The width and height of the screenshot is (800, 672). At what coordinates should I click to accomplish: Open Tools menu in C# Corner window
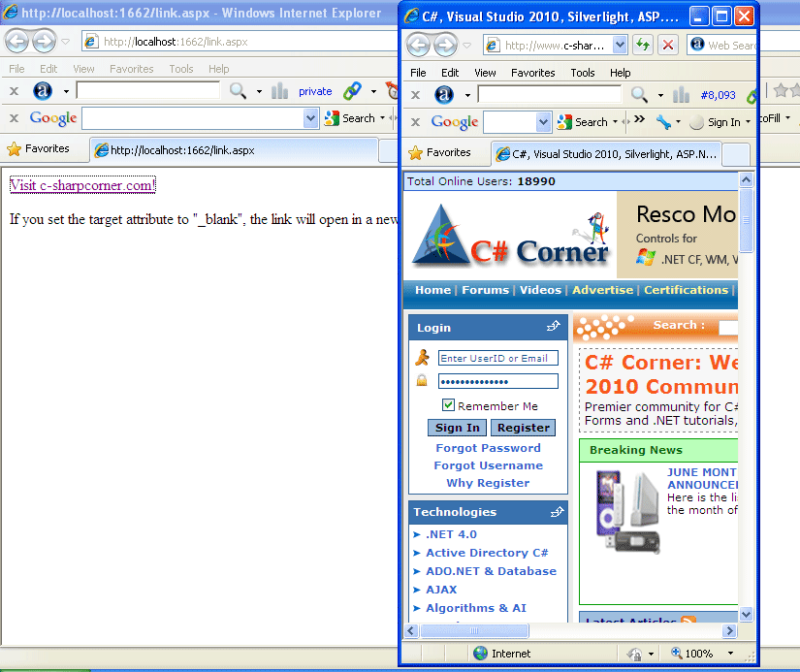[583, 73]
